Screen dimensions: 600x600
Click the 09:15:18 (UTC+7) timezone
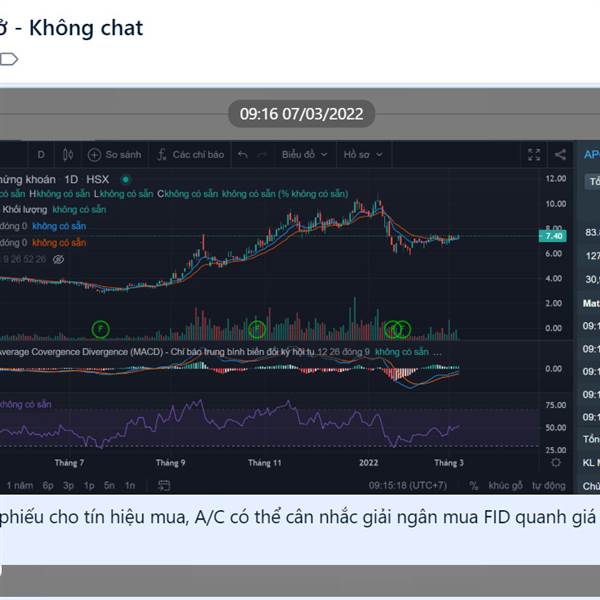coord(408,486)
